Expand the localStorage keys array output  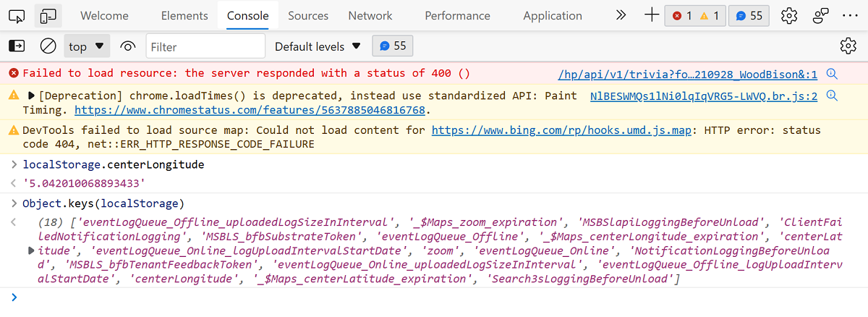click(x=31, y=250)
